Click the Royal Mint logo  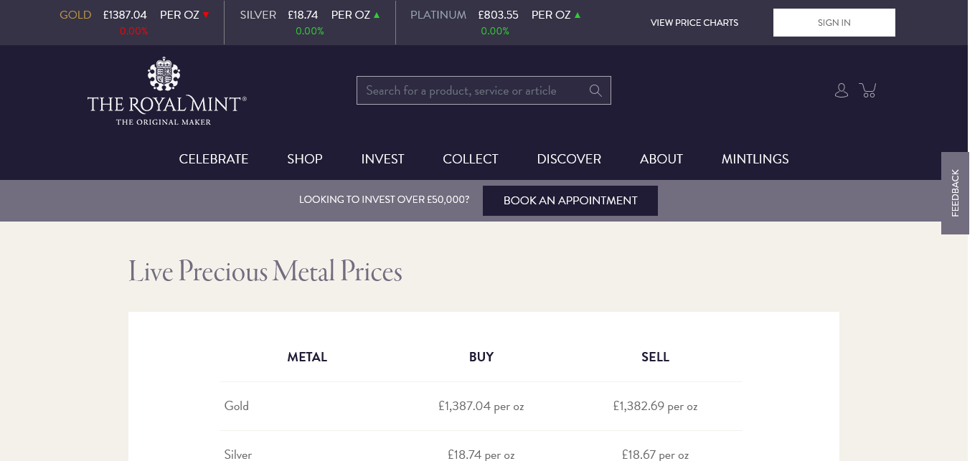pos(166,91)
